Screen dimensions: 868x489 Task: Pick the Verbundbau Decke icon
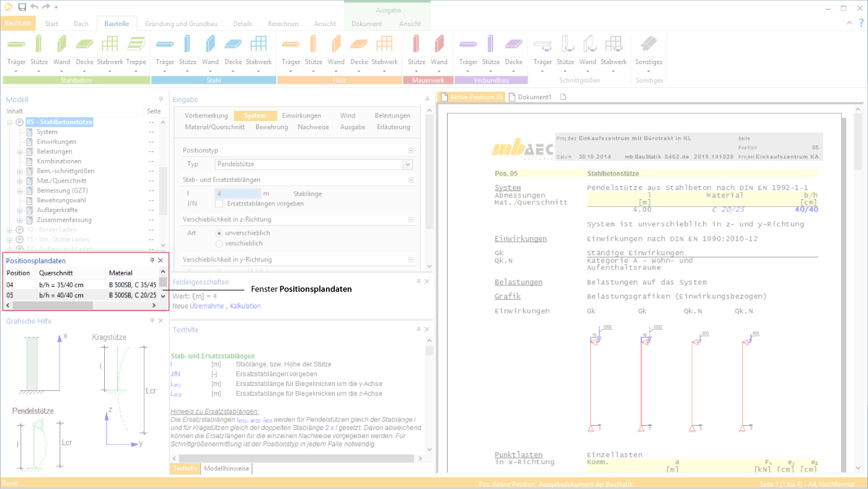pyautogui.click(x=514, y=43)
